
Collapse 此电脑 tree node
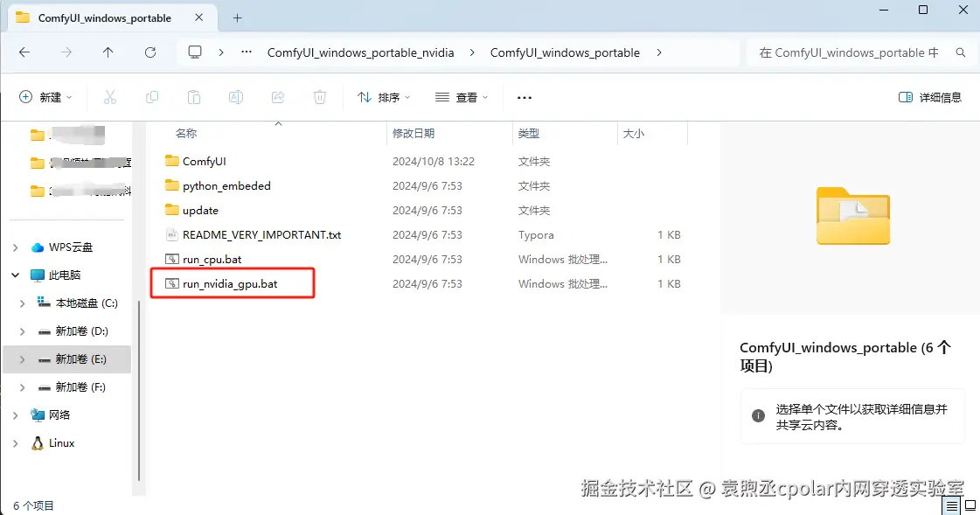[16, 275]
